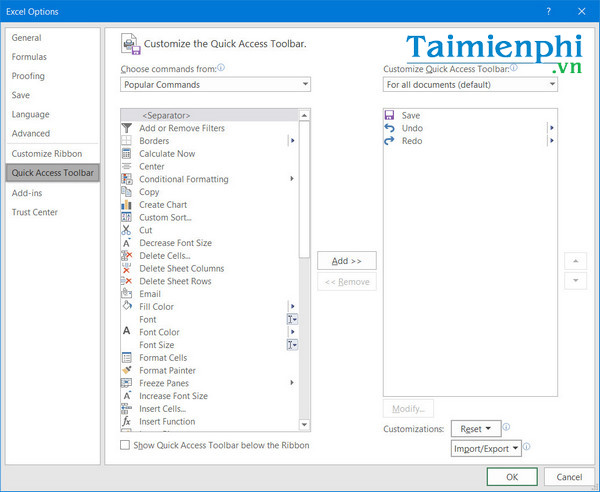This screenshot has height=492, width=600.
Task: Click the Add >> button
Action: click(347, 261)
